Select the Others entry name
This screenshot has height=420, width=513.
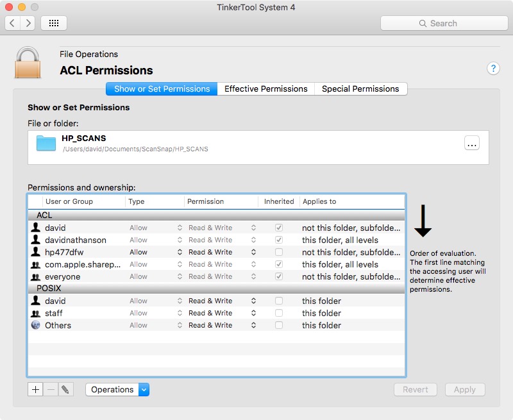click(58, 325)
